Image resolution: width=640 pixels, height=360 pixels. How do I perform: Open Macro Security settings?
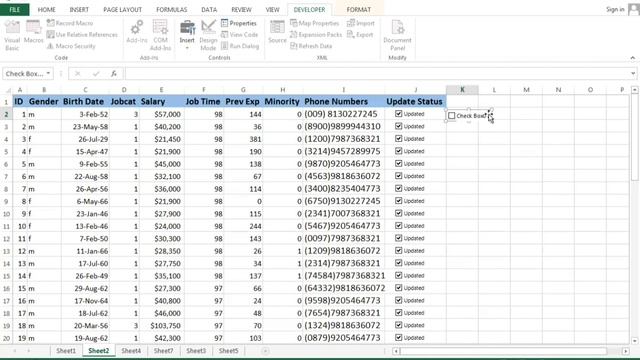tap(71, 46)
